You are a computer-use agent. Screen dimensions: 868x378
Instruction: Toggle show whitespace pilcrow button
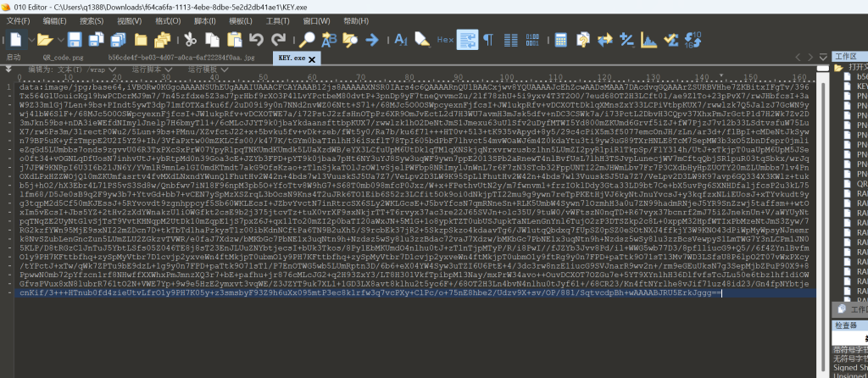point(487,39)
